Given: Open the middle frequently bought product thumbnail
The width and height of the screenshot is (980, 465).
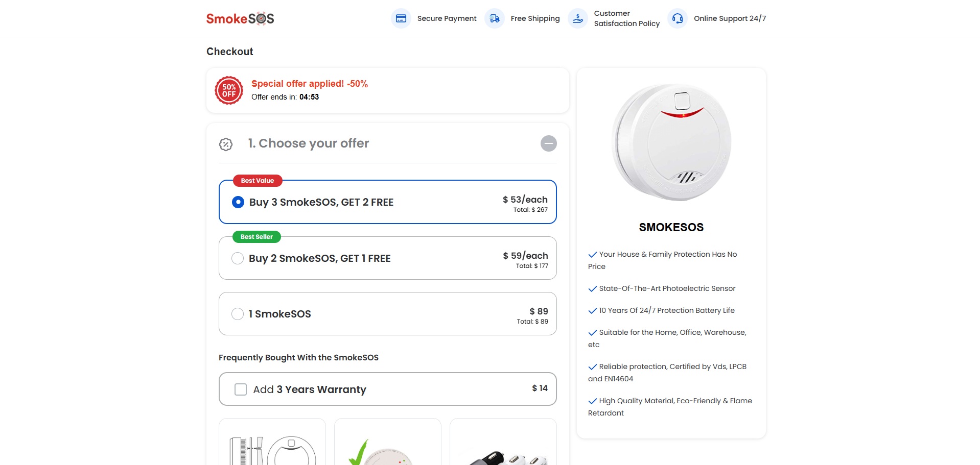Looking at the screenshot, I should 388,444.
